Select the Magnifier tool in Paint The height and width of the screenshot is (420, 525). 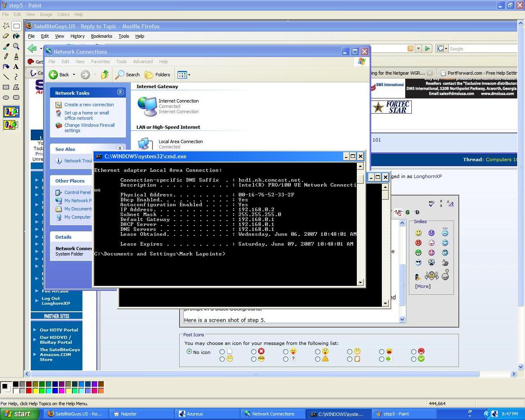tap(16, 46)
